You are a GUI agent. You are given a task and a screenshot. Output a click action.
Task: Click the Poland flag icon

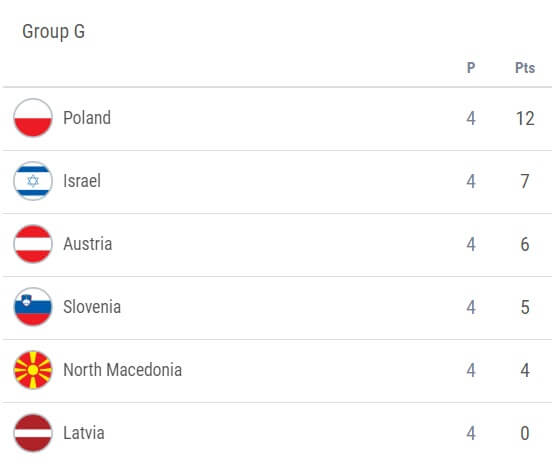[x=33, y=118]
